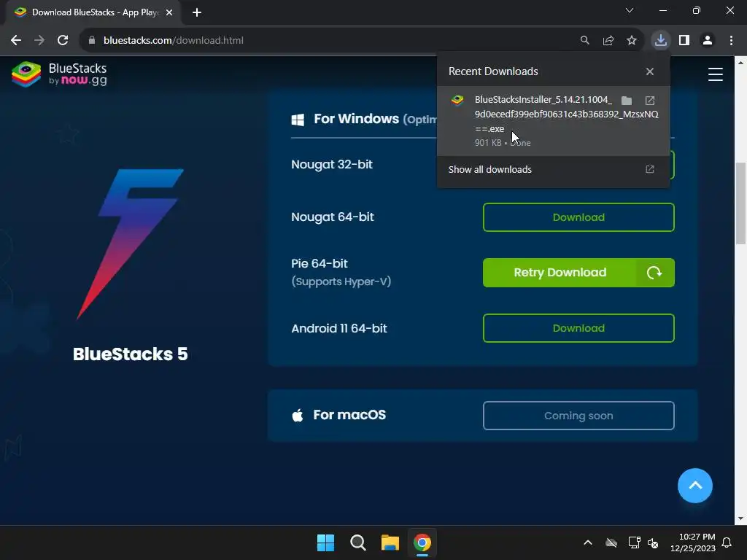
Task: Expand the tab search chevron
Action: click(630, 10)
